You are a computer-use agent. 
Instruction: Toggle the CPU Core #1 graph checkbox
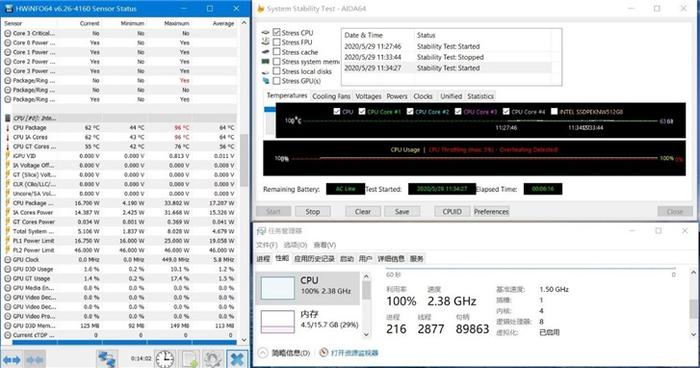[x=362, y=112]
